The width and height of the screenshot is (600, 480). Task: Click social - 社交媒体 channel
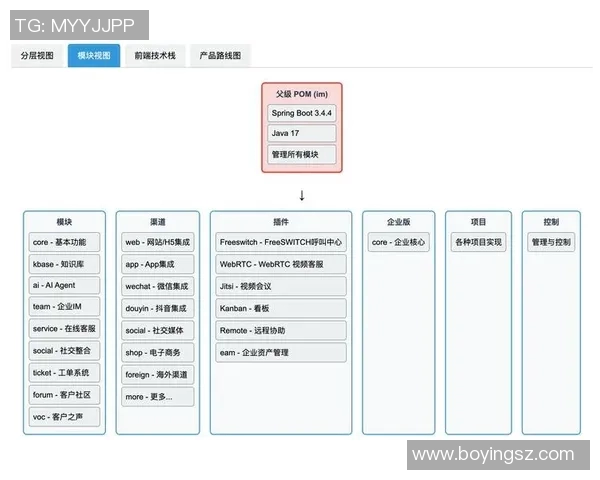pos(158,330)
